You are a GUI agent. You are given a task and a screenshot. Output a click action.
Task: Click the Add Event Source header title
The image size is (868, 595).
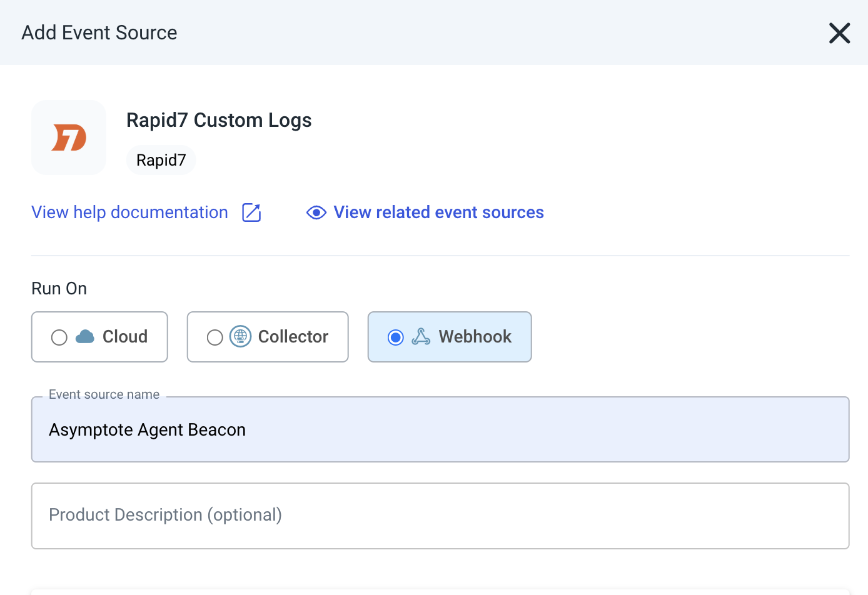[x=99, y=32]
